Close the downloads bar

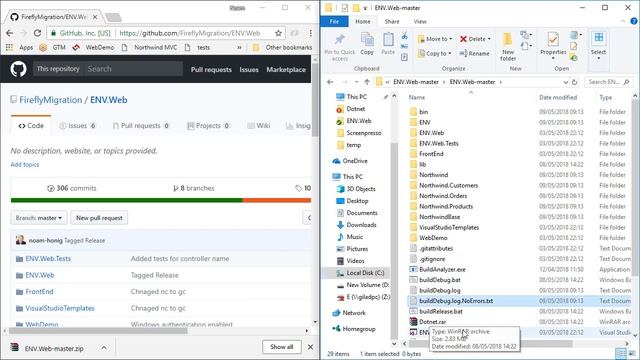(310, 347)
